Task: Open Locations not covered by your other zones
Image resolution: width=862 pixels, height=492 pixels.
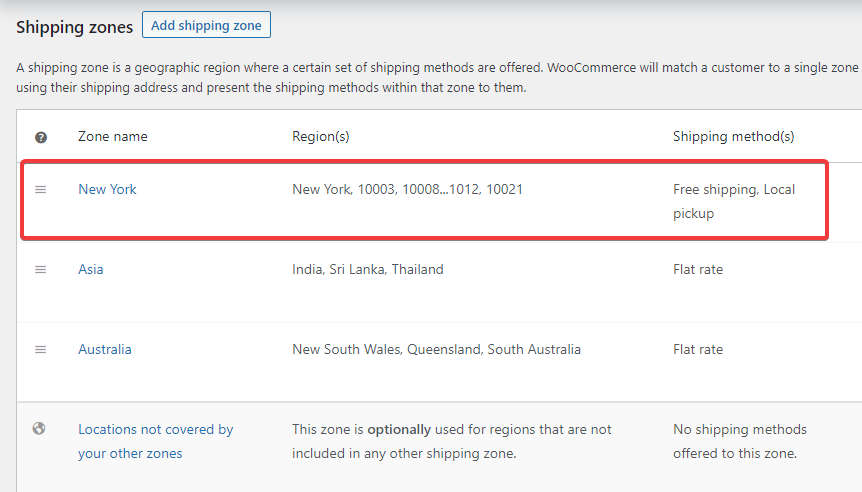Action: (156, 441)
